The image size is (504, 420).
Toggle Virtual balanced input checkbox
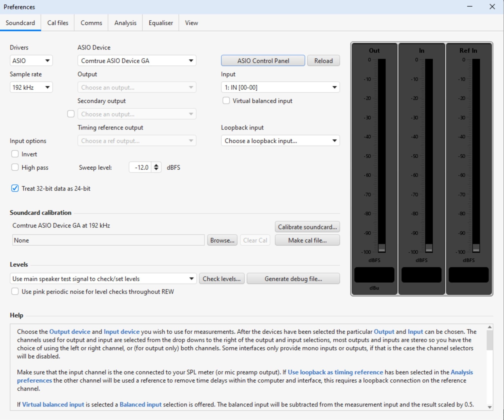226,100
